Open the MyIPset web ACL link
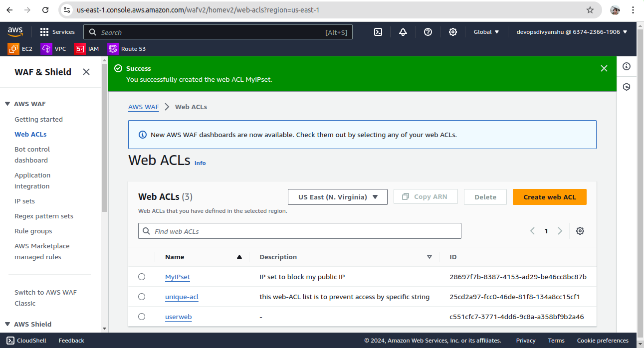The height and width of the screenshot is (348, 644). pos(178,277)
